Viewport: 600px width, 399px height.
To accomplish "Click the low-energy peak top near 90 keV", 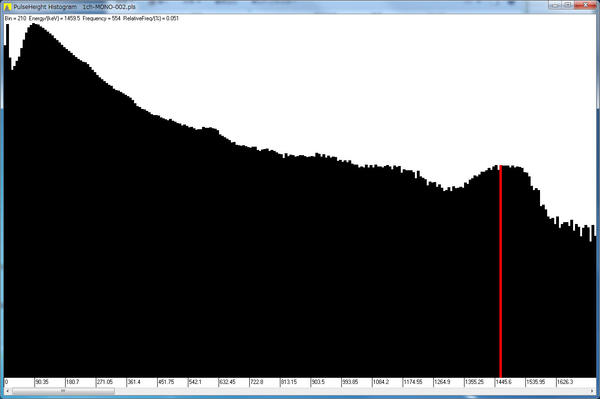I will click(x=34, y=25).
